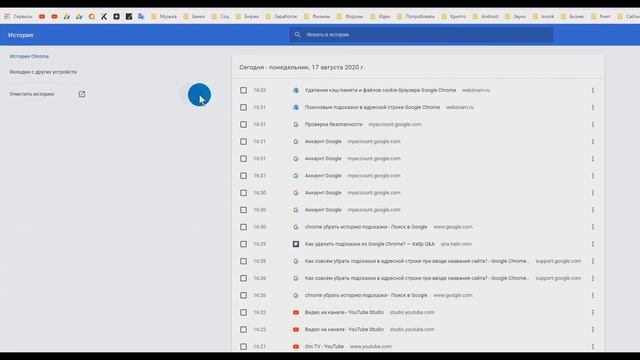Focus the Искать в истории search field

coord(421,35)
